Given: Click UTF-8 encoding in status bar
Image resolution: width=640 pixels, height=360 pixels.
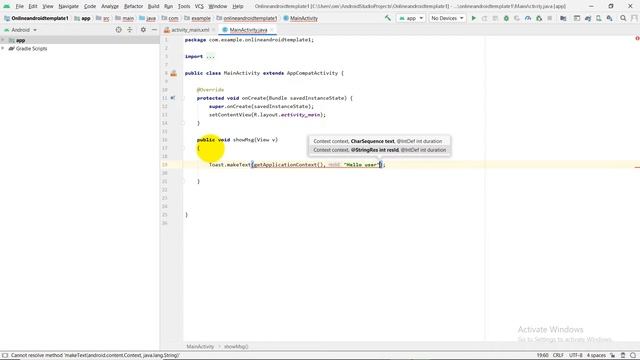Looking at the screenshot, I should (x=576, y=355).
